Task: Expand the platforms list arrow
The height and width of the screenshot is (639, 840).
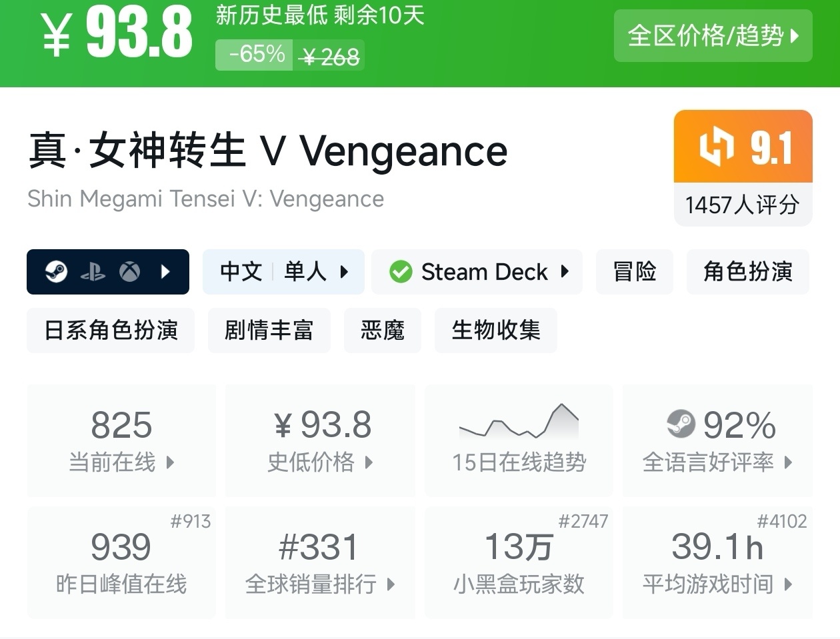Action: click(165, 272)
